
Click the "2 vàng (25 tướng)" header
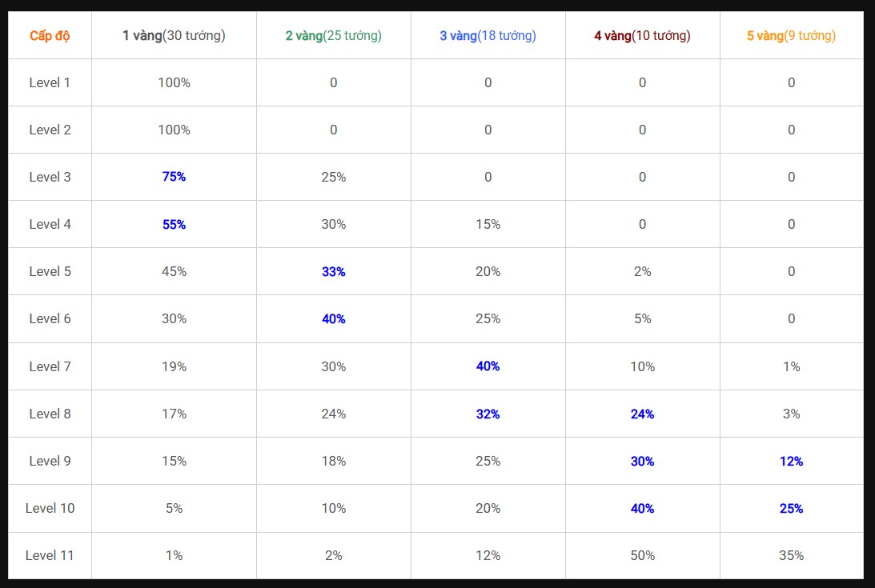(333, 35)
